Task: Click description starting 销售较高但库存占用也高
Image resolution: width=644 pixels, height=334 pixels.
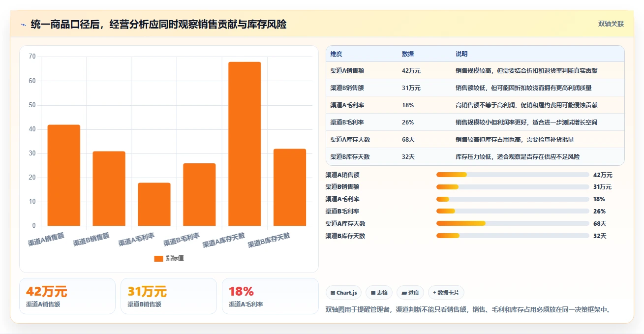Action: click(515, 140)
